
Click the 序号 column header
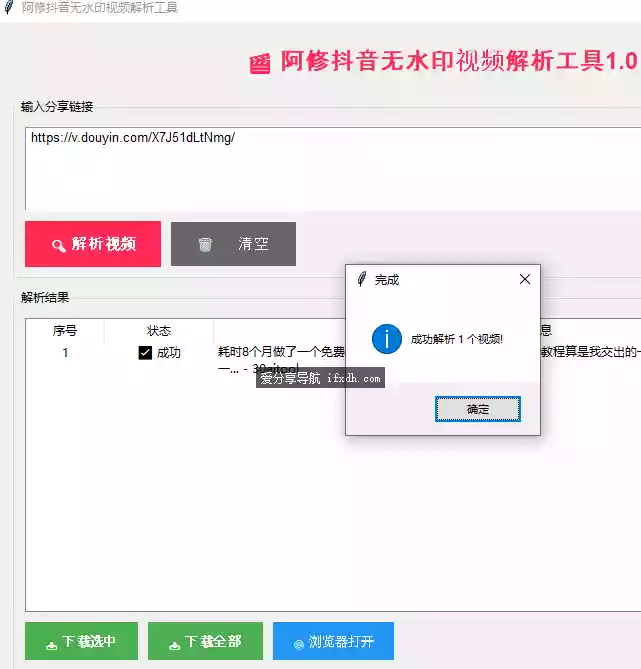tap(65, 331)
